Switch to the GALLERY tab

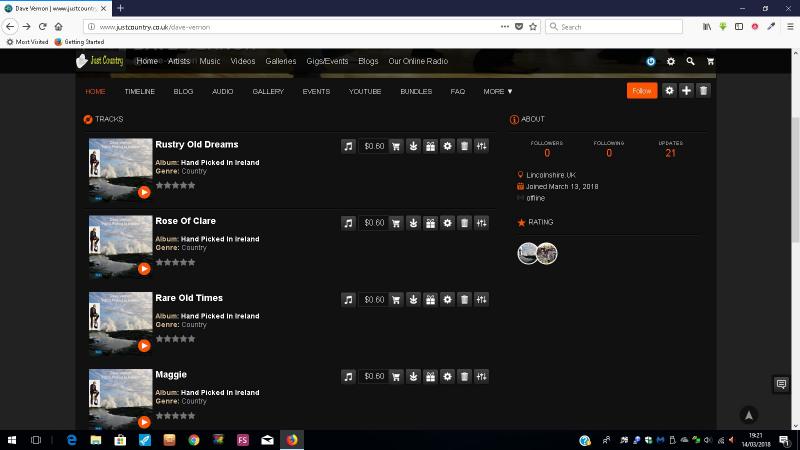click(268, 92)
